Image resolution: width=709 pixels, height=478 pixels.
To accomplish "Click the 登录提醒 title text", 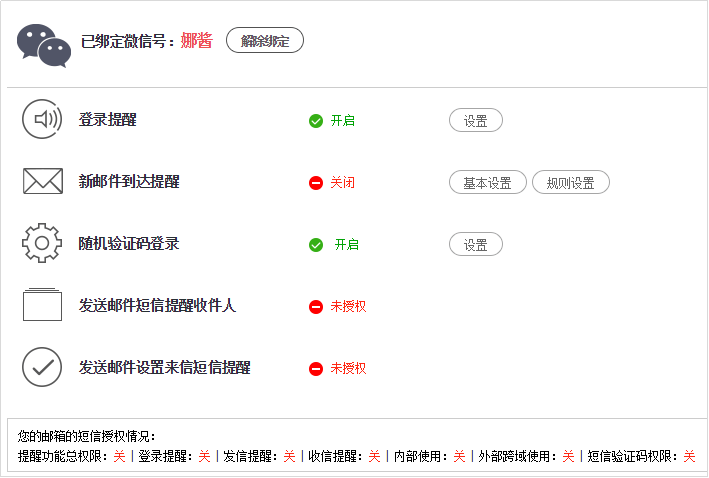I will (108, 120).
